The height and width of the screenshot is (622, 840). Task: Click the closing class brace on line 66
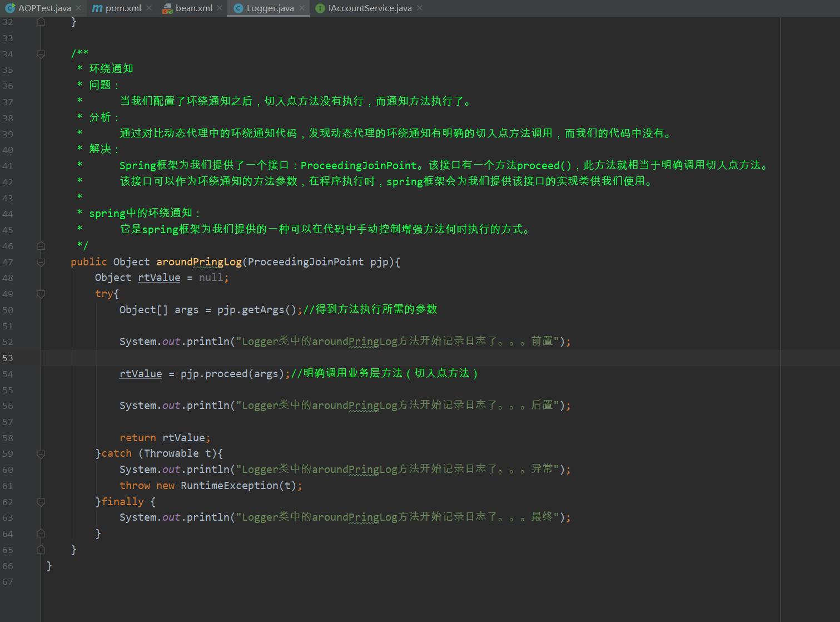pyautogui.click(x=49, y=566)
